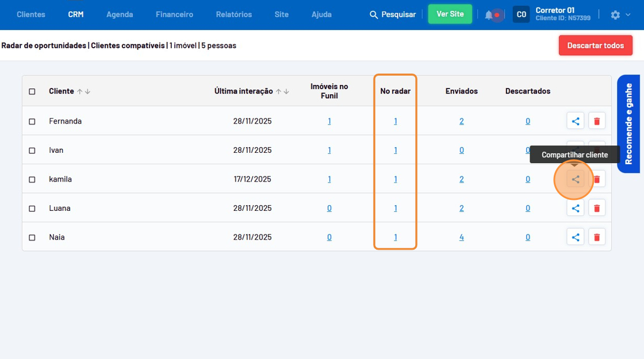
Task: Open Naia's Enviados count link
Action: (462, 237)
